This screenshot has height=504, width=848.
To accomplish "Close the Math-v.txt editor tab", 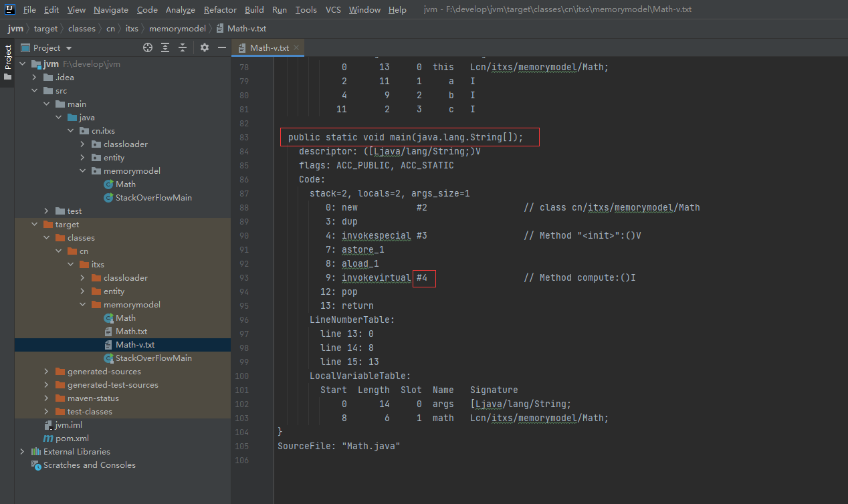I will 297,47.
